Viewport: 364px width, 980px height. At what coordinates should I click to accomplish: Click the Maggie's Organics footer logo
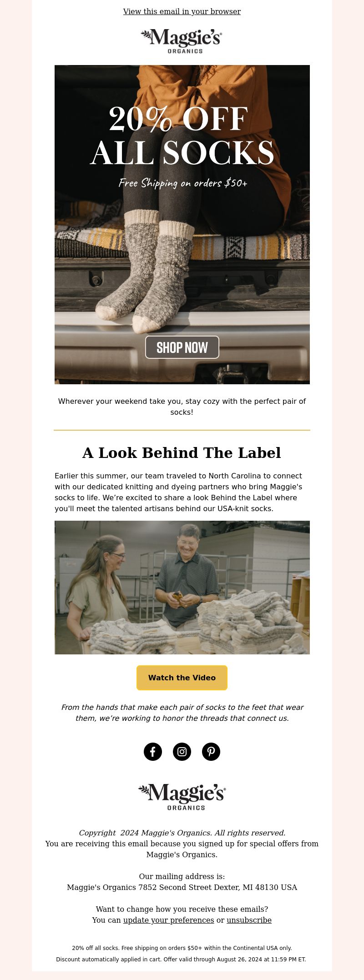tap(182, 797)
